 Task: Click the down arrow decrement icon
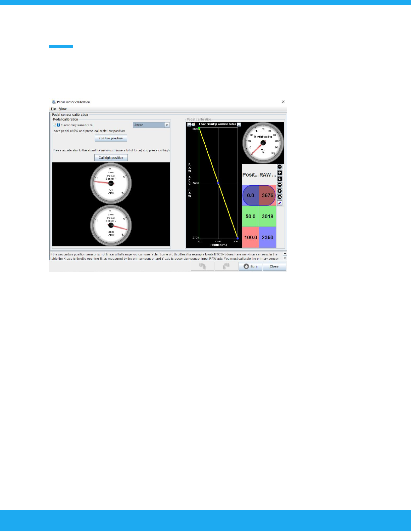(280, 179)
